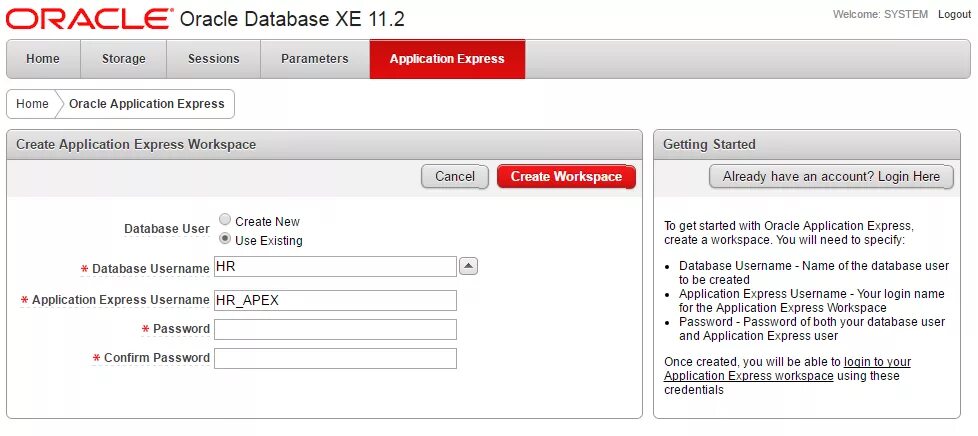The image size is (978, 436).
Task: Click the Getting Started panel heading
Action: click(x=709, y=145)
